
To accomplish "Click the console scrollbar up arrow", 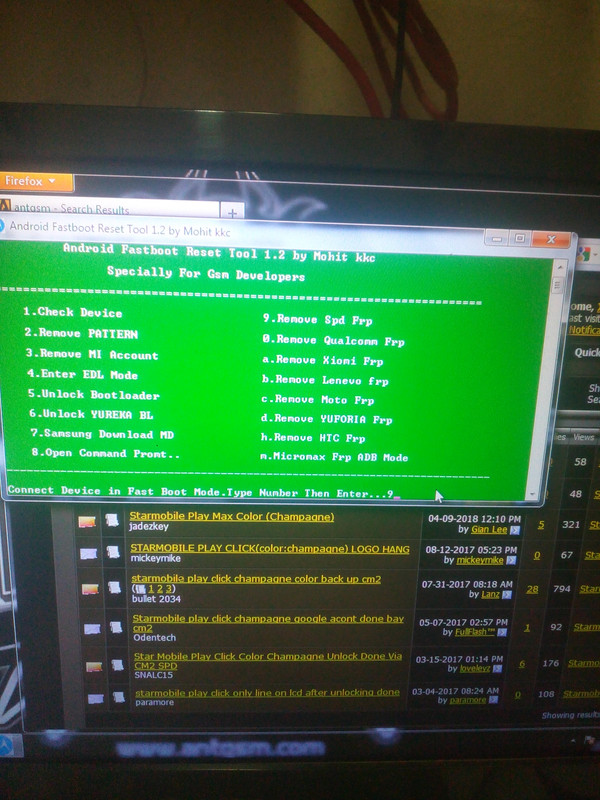I will pyautogui.click(x=559, y=267).
